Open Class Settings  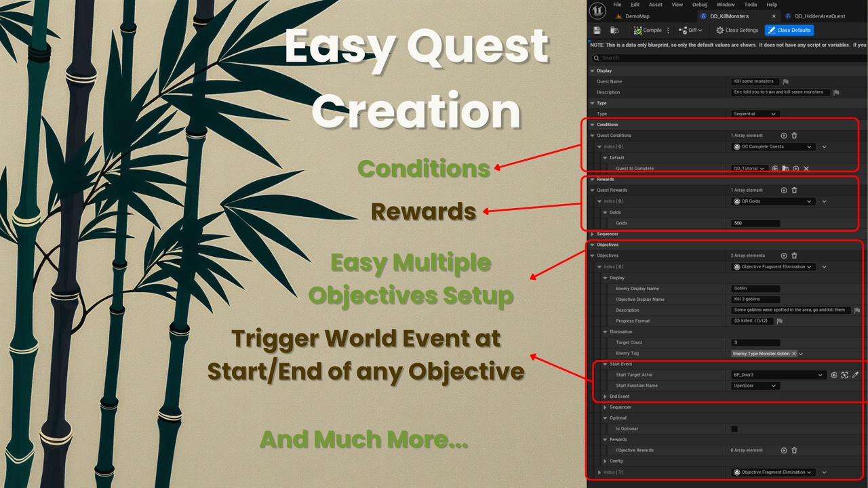[x=737, y=30]
